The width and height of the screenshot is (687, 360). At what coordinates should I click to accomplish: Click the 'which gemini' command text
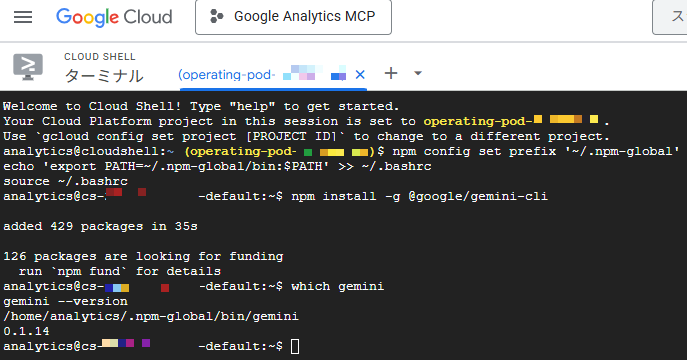pos(337,286)
